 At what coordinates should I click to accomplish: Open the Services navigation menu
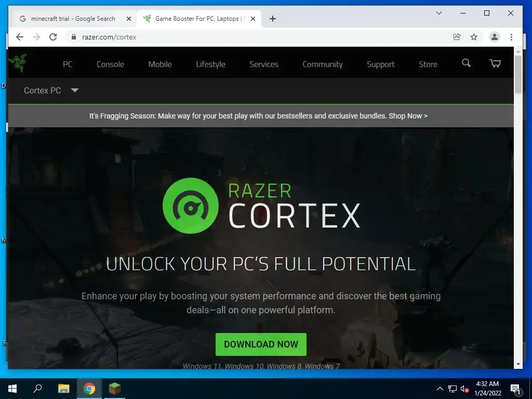263,64
